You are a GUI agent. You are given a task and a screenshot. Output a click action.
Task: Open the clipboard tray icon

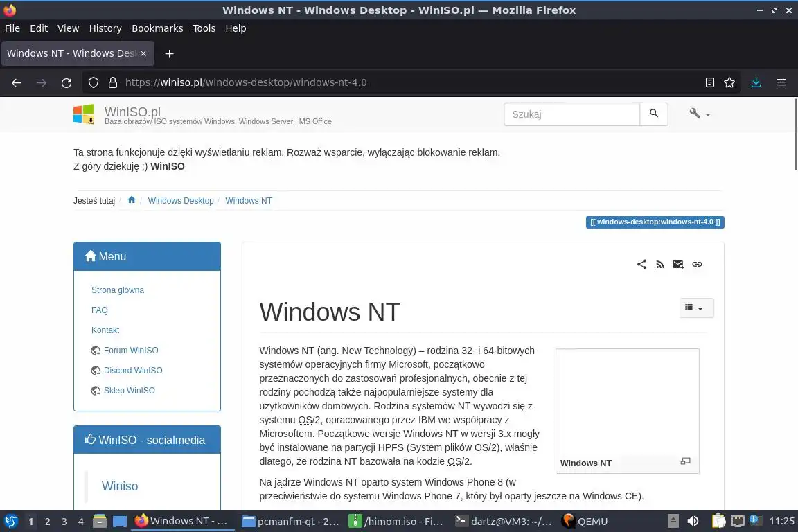click(x=718, y=521)
